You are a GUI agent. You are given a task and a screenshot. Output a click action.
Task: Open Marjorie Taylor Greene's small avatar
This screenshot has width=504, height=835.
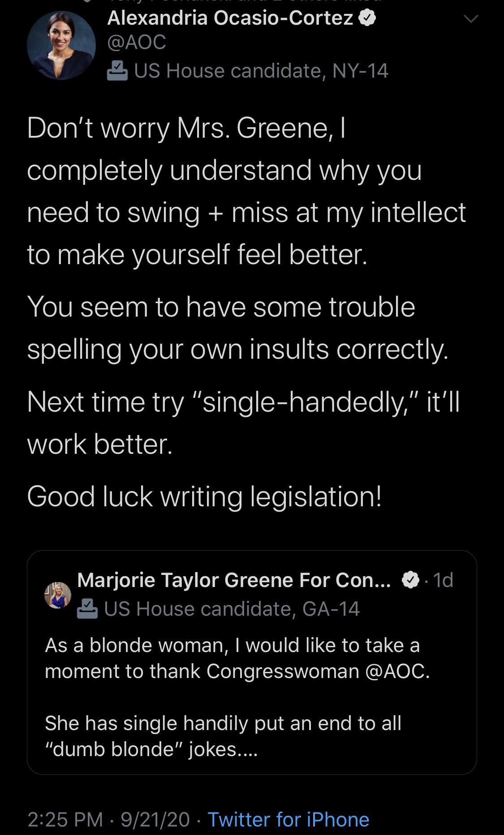tap(58, 595)
